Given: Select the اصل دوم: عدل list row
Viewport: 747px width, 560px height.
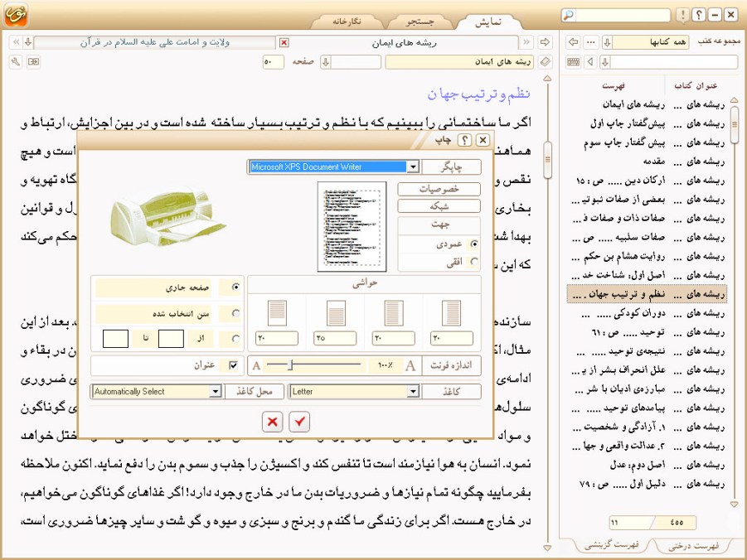Looking at the screenshot, I should [x=647, y=466].
